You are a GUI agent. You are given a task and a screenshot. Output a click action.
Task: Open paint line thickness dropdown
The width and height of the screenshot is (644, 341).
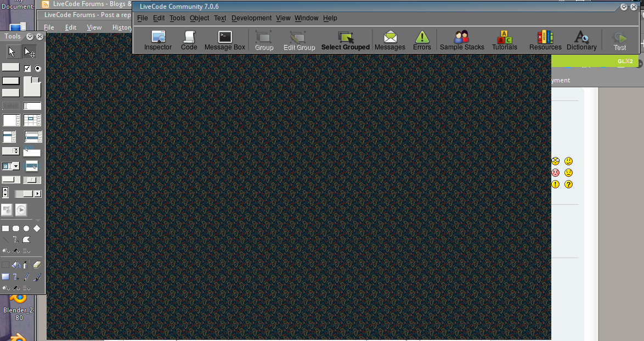26,288
